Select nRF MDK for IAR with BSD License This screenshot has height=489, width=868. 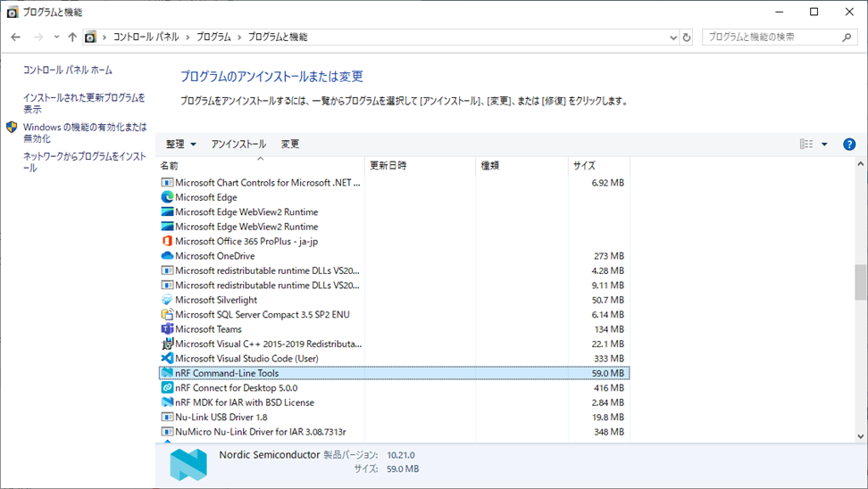point(394,402)
